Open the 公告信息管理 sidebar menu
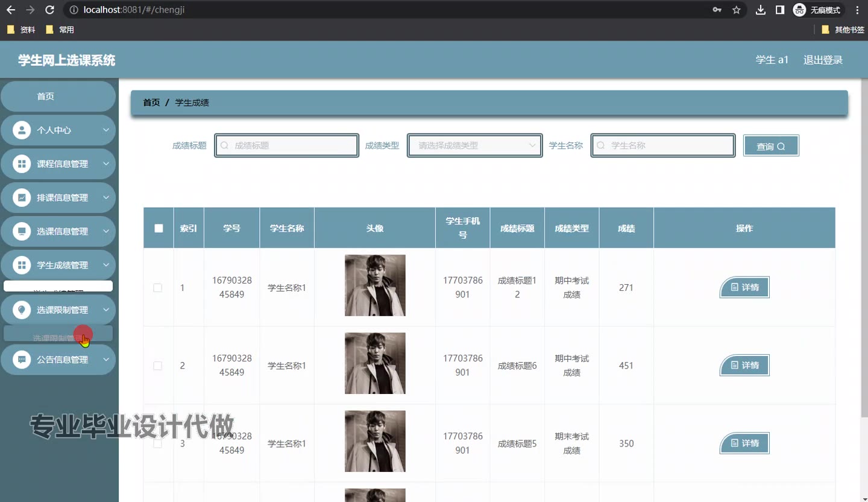Screen dimensions: 868x502 (58, 359)
